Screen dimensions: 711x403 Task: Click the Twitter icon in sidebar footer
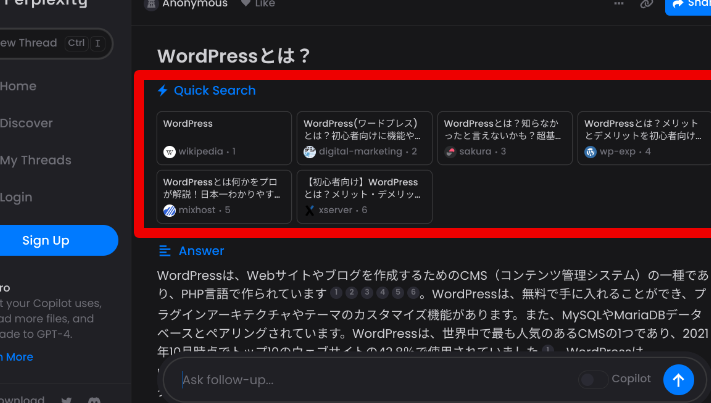pyautogui.click(x=67, y=400)
